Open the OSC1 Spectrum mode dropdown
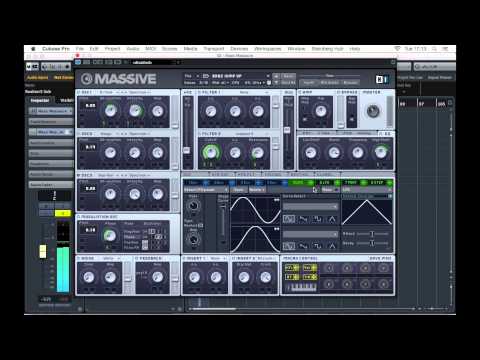This screenshot has height=360, width=480. (x=140, y=92)
